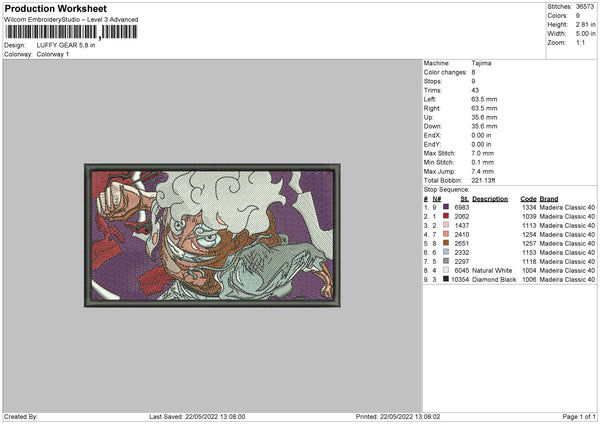Click the salmon swatch for code 1254
600x424 pixels.
tap(446, 234)
